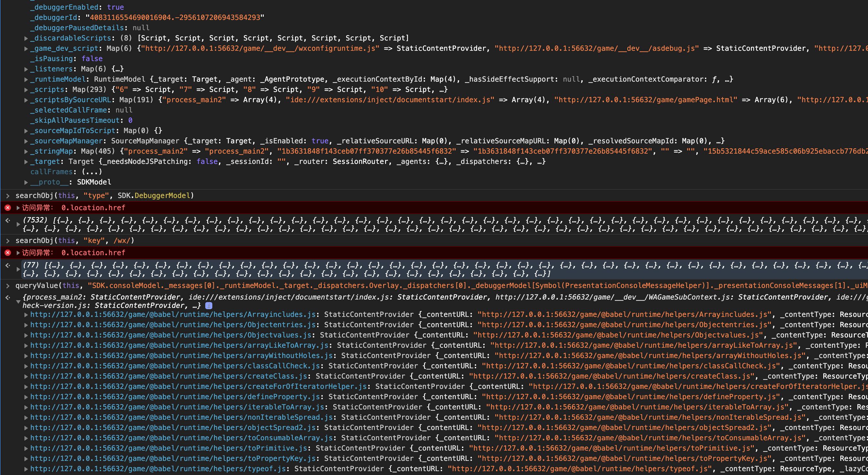Expand the typeof.js StaticContentProvider entry
Viewport: 868px width, 475px height.
[x=26, y=469]
